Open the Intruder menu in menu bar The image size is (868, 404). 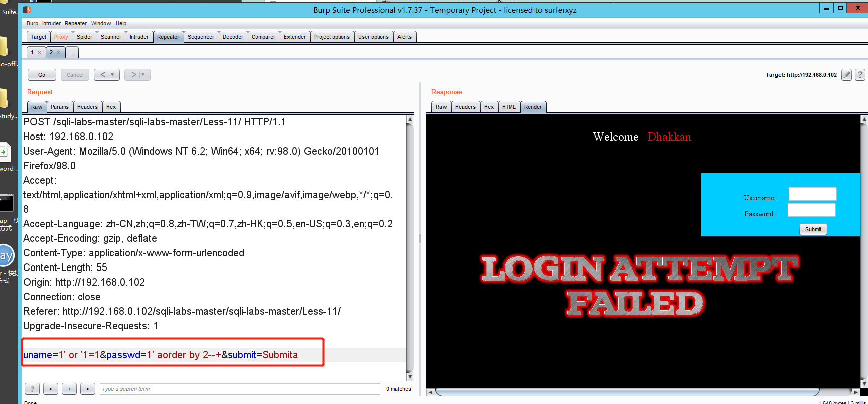51,23
